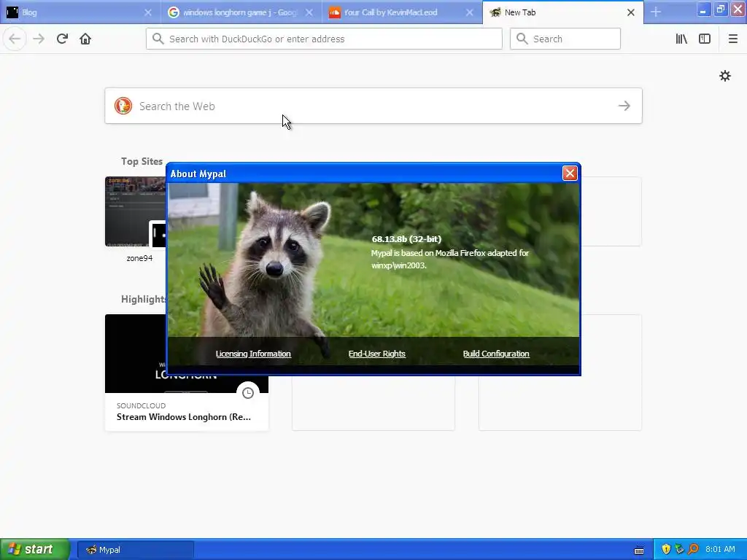
Task: Focus the address bar field
Action: [324, 39]
